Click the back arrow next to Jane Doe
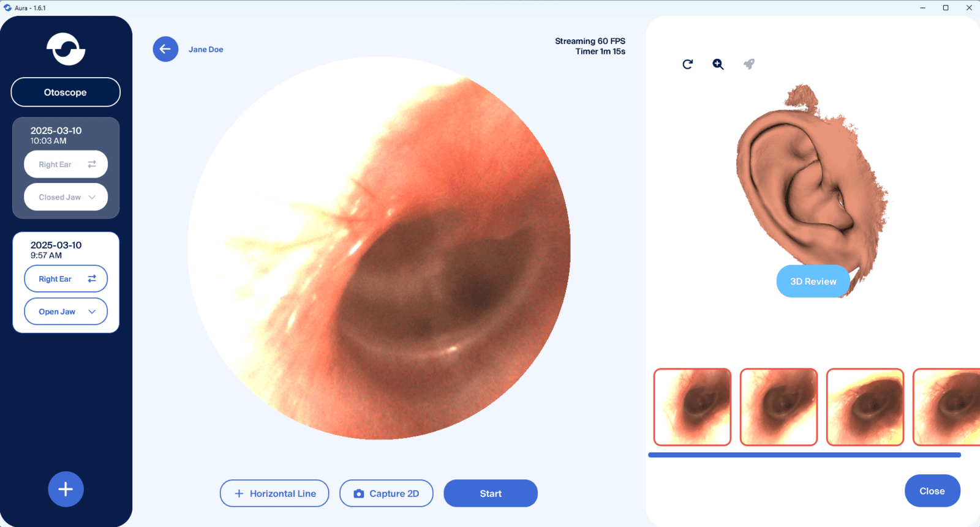 pyautogui.click(x=165, y=49)
